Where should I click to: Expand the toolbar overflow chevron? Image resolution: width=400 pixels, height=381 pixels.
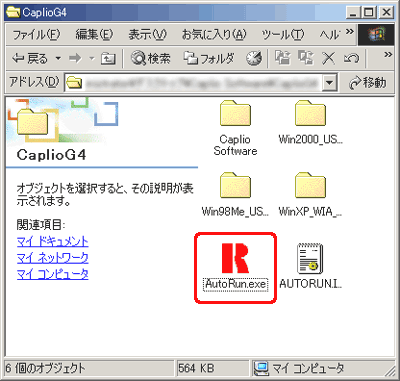click(x=388, y=54)
